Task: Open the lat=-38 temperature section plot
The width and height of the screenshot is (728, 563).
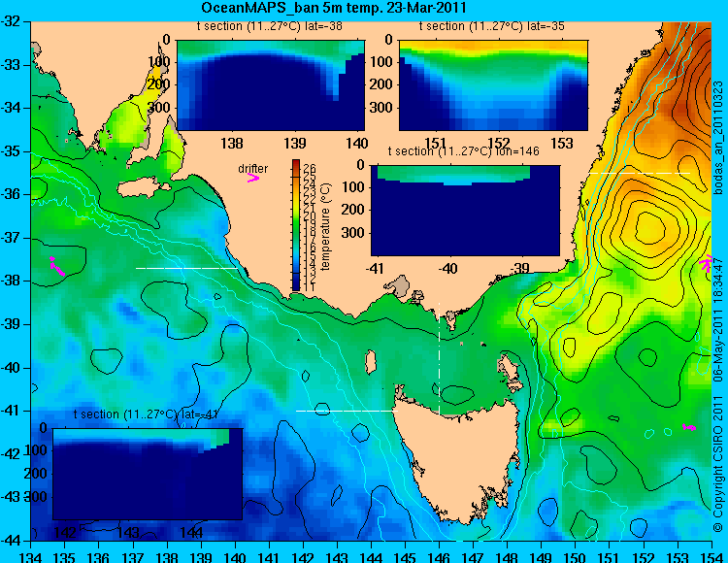Action: tap(271, 85)
